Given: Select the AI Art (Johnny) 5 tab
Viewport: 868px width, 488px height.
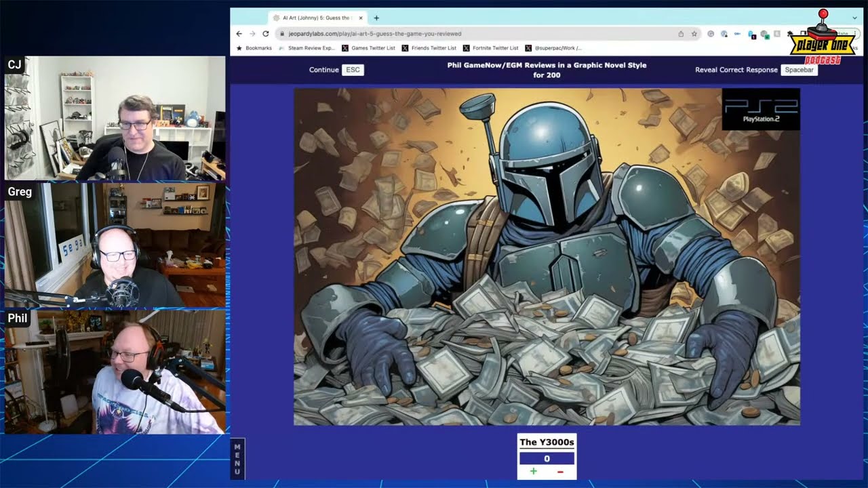Looking at the screenshot, I should (x=317, y=18).
